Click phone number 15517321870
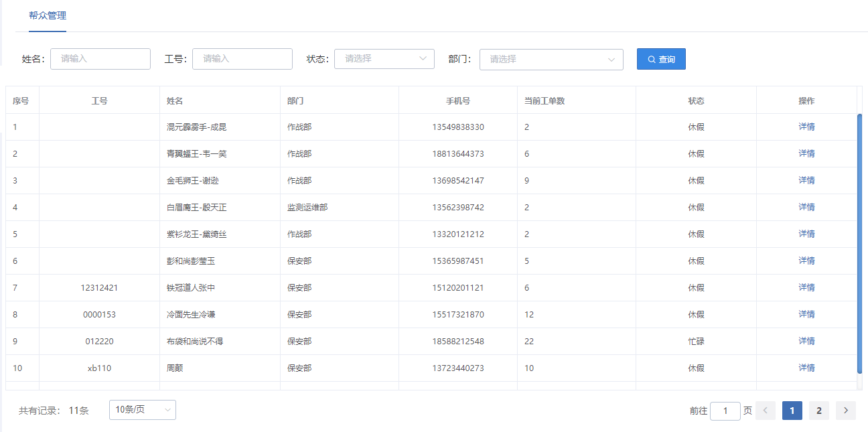Image resolution: width=868 pixels, height=432 pixels. (458, 314)
